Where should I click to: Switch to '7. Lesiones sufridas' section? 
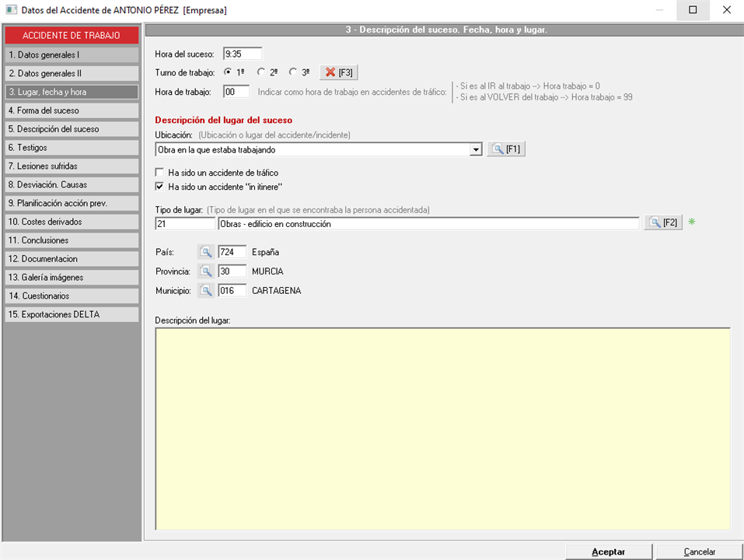71,166
